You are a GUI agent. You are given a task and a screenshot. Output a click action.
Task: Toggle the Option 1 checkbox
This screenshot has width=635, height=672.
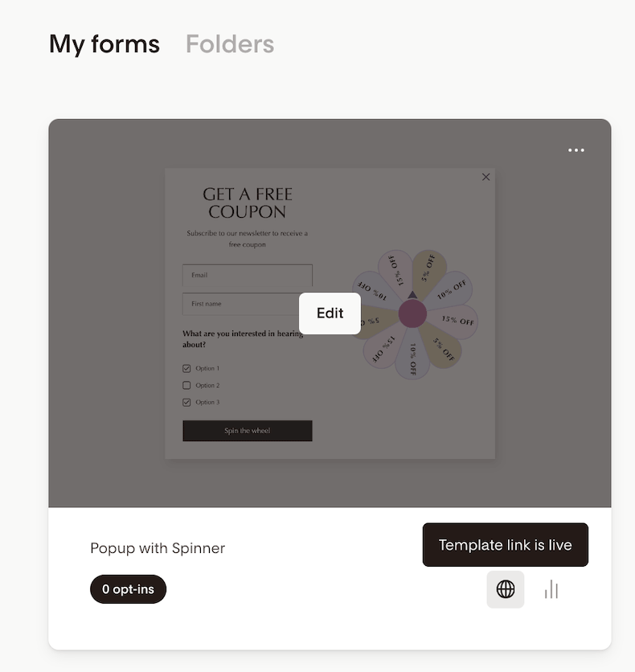tap(187, 368)
